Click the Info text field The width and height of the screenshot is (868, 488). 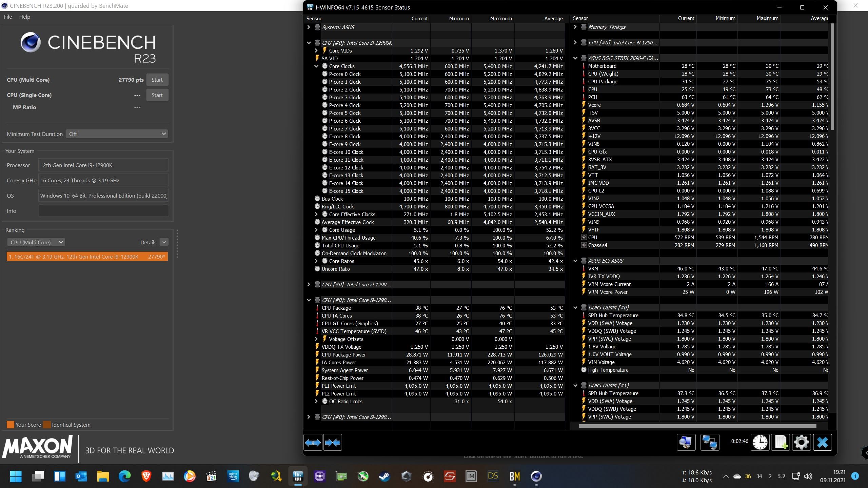(x=103, y=211)
